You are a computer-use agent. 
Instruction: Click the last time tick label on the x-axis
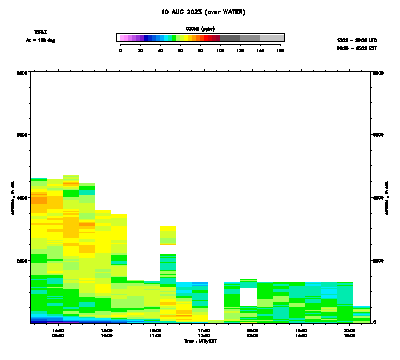point(349,333)
